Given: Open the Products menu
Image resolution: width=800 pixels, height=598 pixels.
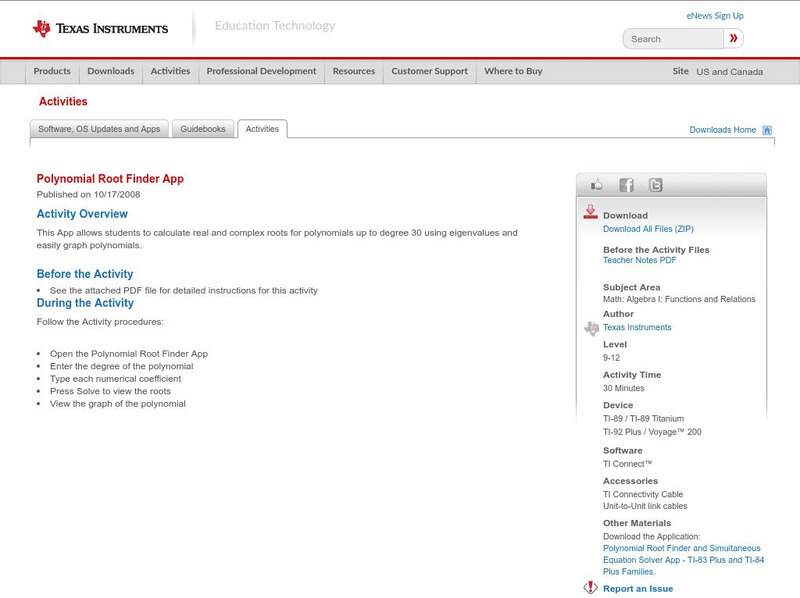Looking at the screenshot, I should pyautogui.click(x=52, y=72).
